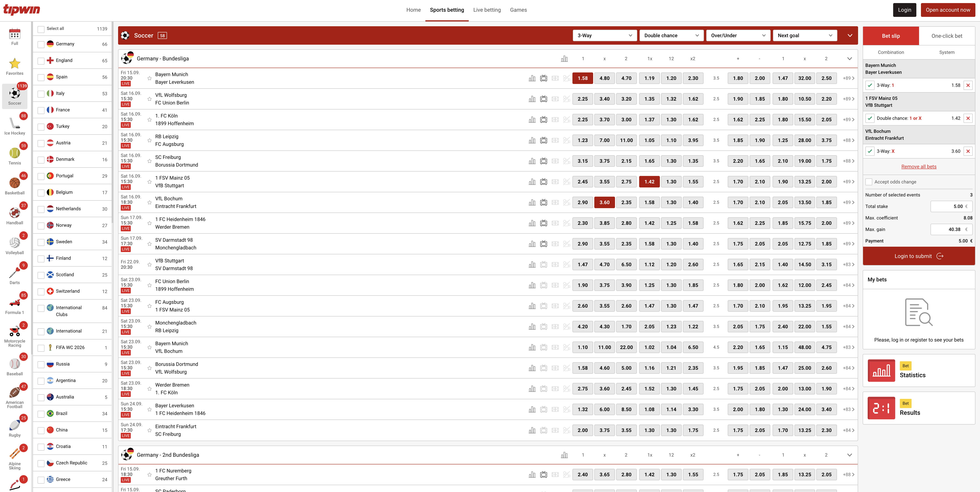Remove the VfL Bochum bet from slip
Screen dimensions: 980x492
click(968, 151)
